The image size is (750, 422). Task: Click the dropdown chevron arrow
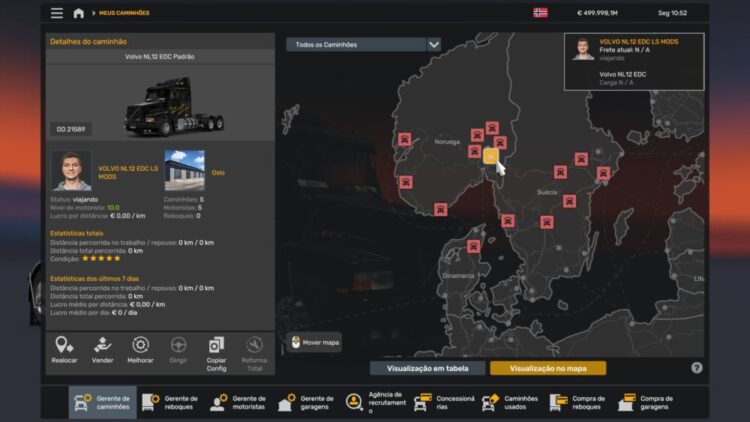(x=433, y=44)
